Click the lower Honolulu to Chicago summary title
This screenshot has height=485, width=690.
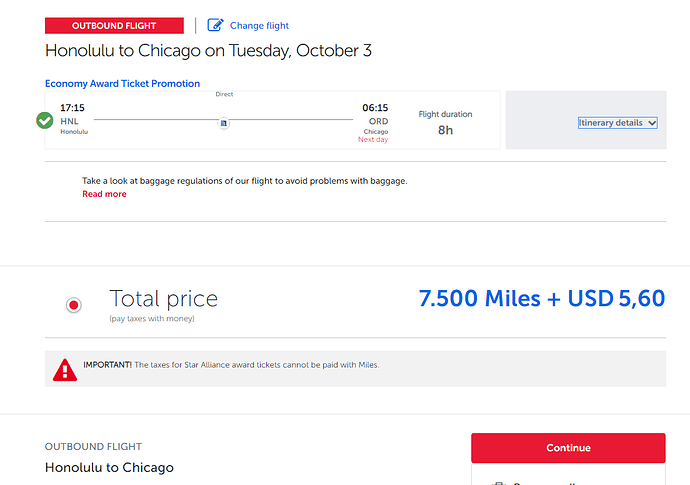[109, 467]
